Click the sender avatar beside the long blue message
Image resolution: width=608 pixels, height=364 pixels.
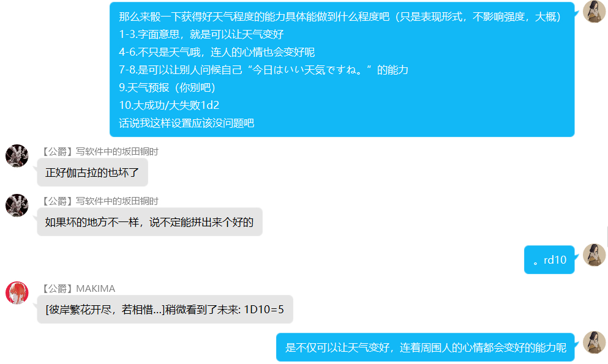594,11
